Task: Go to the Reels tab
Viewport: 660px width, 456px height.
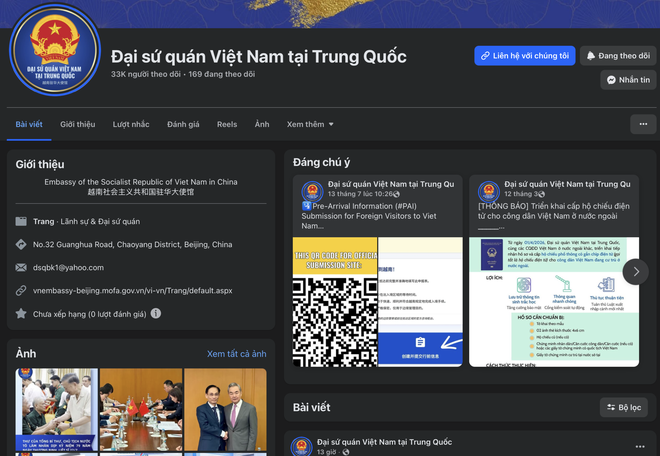Action: pos(227,124)
